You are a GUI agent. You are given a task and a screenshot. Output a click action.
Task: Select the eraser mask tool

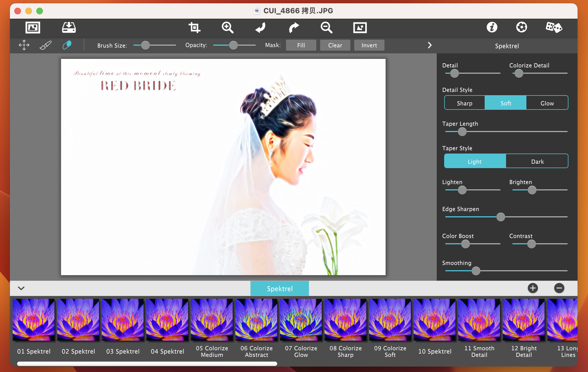point(67,45)
